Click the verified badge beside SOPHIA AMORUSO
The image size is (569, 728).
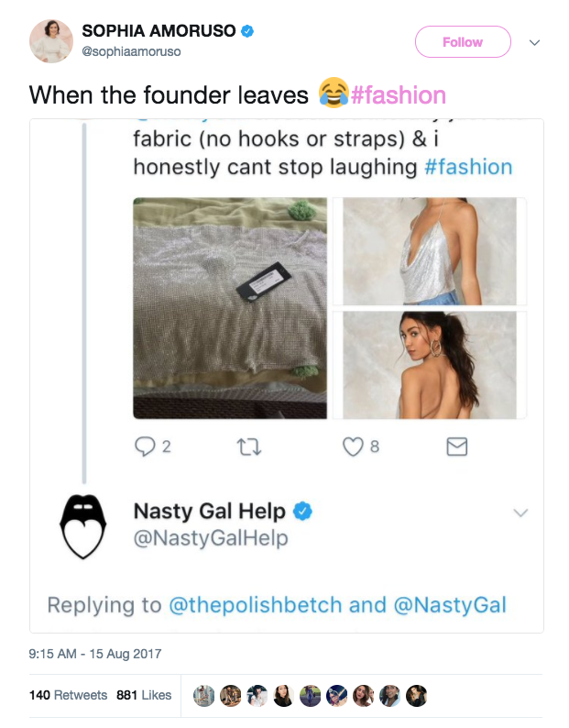(248, 31)
